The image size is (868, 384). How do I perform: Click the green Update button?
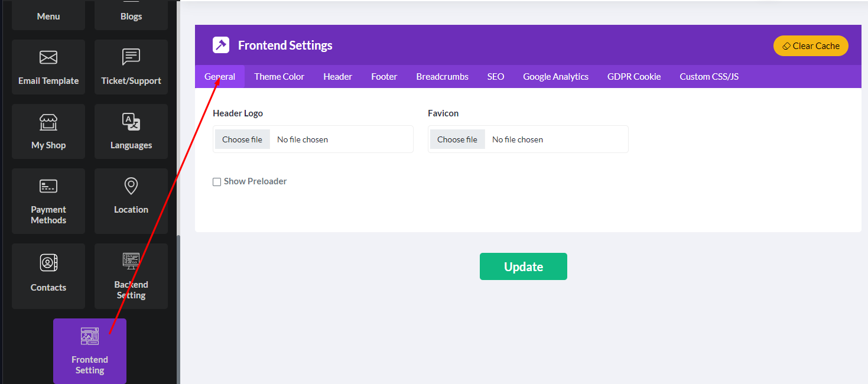(x=524, y=266)
